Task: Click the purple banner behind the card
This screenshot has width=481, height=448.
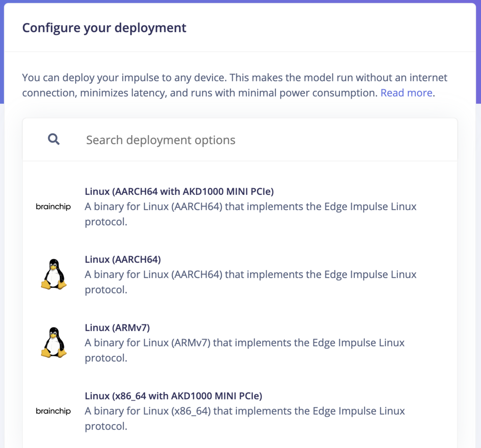Action: tap(1, 52)
